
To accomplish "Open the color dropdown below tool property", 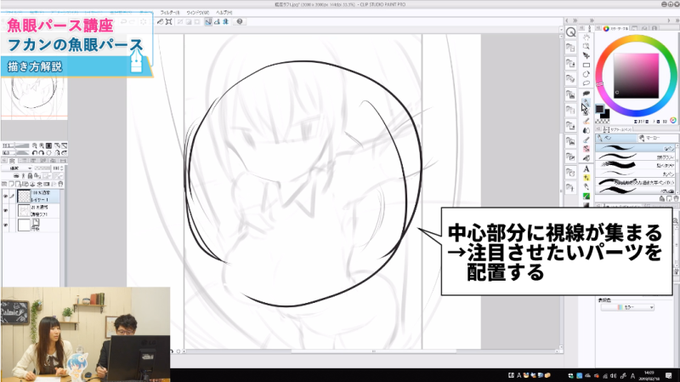I will click(628, 307).
